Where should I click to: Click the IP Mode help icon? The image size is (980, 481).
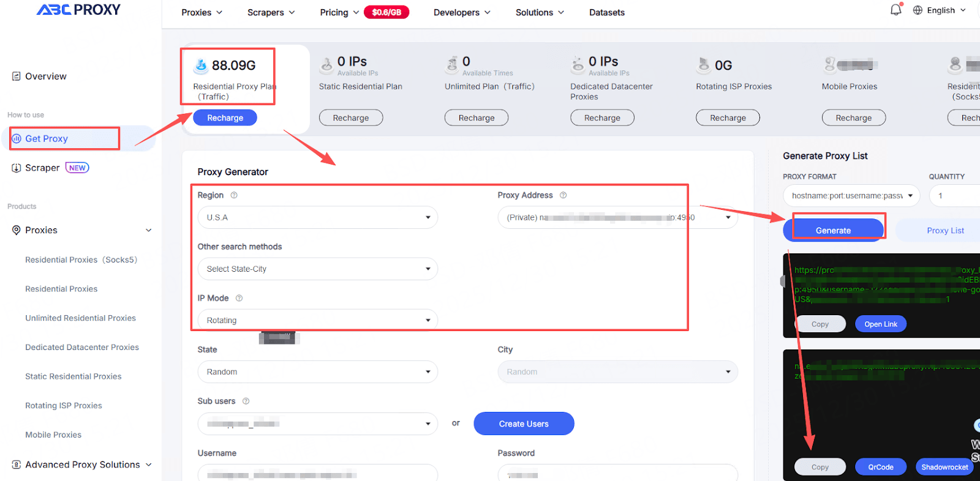[239, 298]
